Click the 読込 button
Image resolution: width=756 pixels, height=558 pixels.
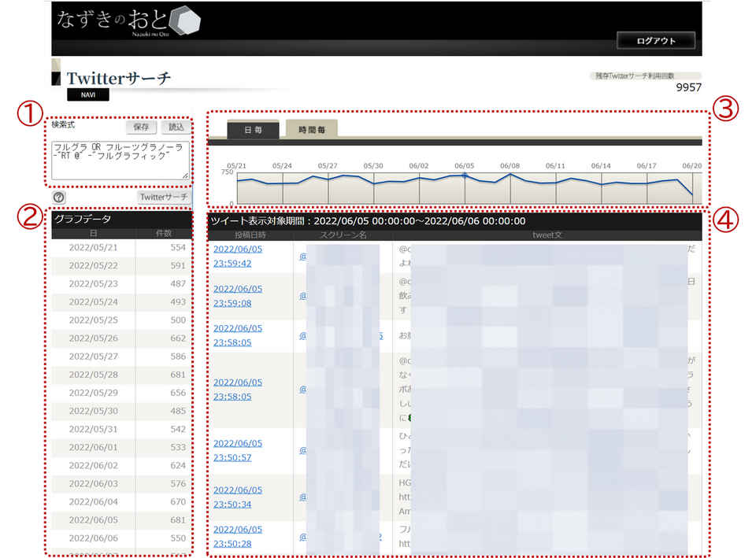tap(176, 127)
